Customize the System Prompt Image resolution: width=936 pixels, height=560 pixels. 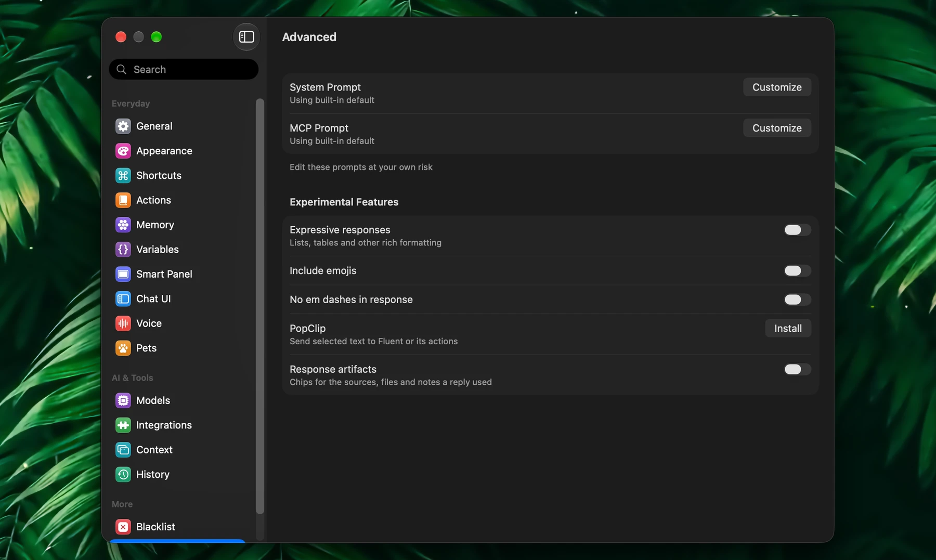777,87
